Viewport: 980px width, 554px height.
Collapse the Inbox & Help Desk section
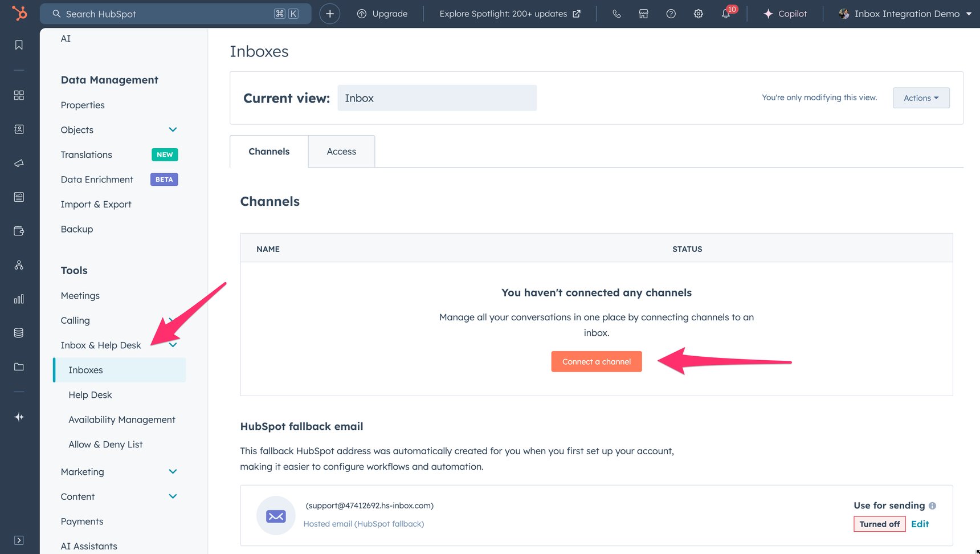(173, 345)
